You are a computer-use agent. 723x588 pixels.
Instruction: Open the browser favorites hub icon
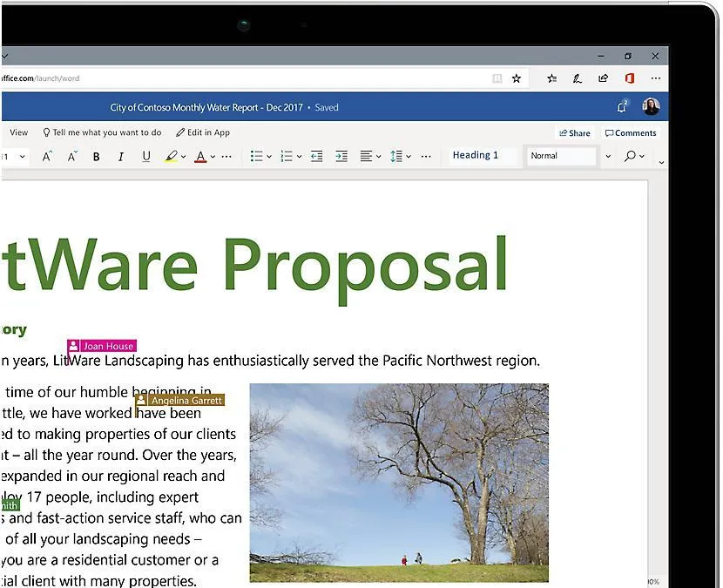coord(552,78)
